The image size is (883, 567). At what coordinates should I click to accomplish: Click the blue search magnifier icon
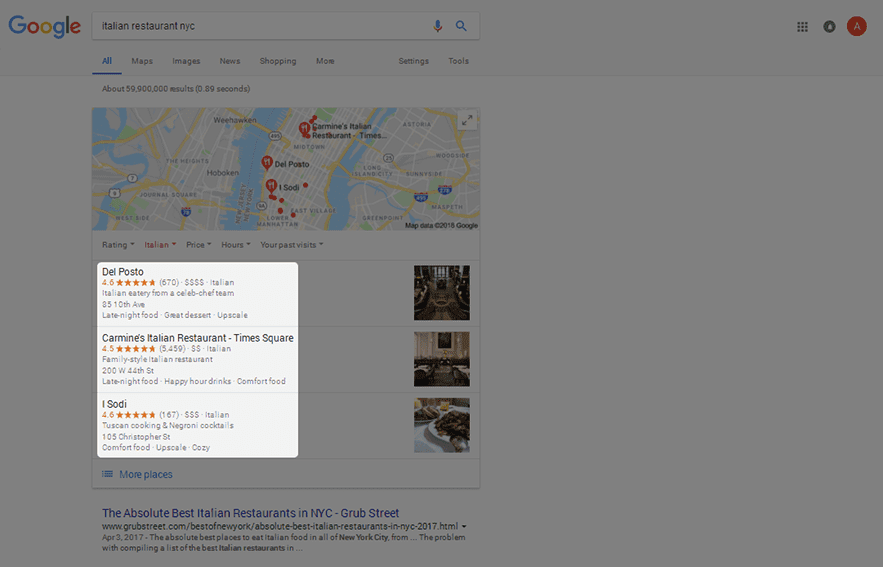coord(461,26)
